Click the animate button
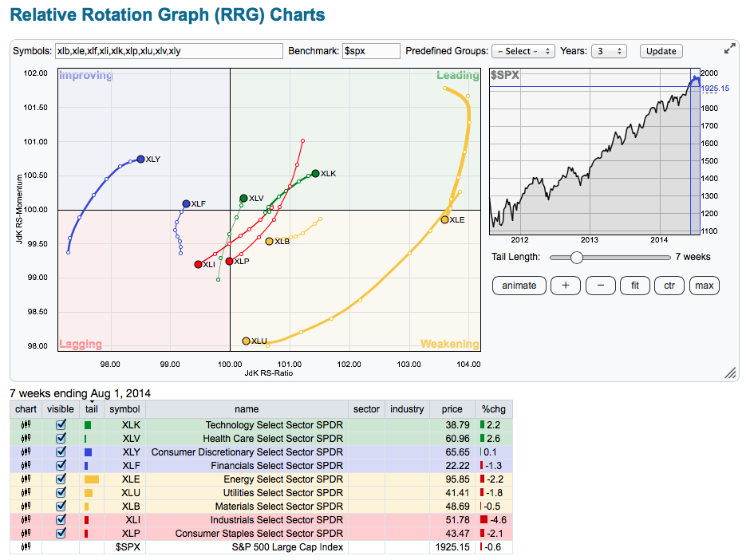746x560 pixels. click(519, 286)
